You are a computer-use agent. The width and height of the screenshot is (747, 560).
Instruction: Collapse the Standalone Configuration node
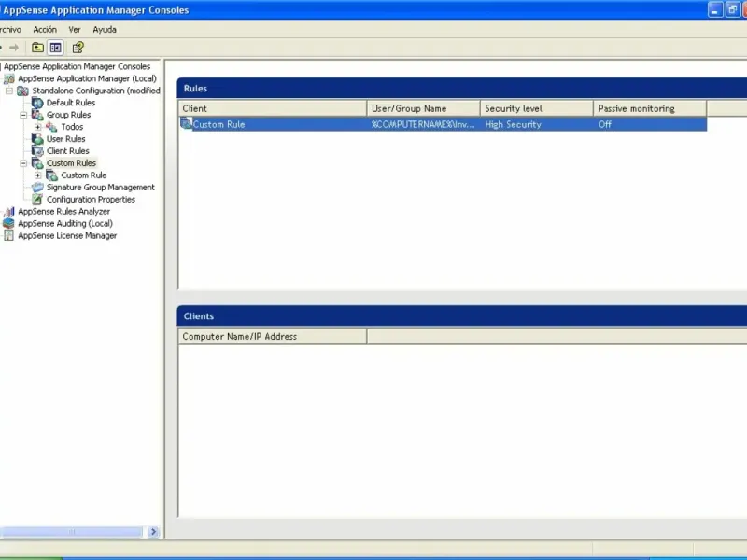coord(9,91)
